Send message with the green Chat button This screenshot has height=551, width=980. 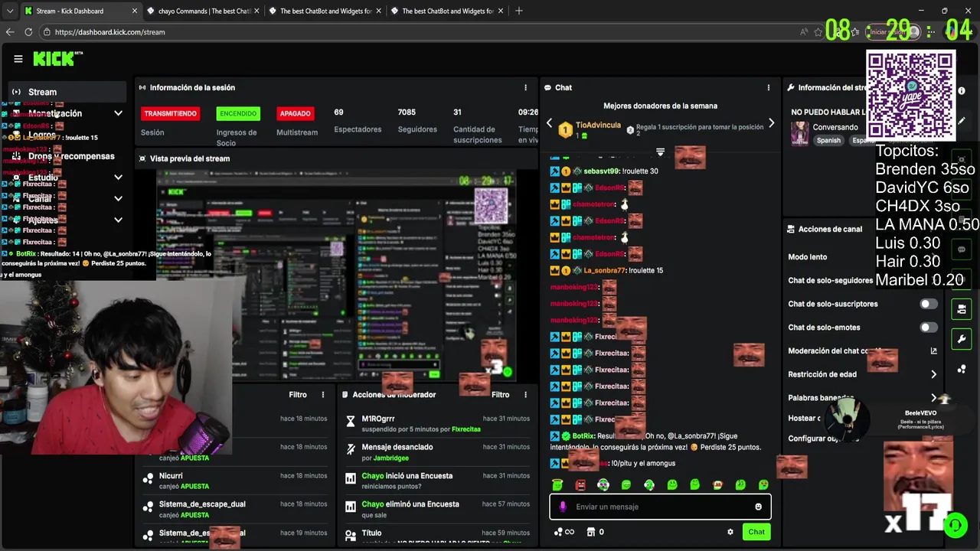[x=756, y=532]
